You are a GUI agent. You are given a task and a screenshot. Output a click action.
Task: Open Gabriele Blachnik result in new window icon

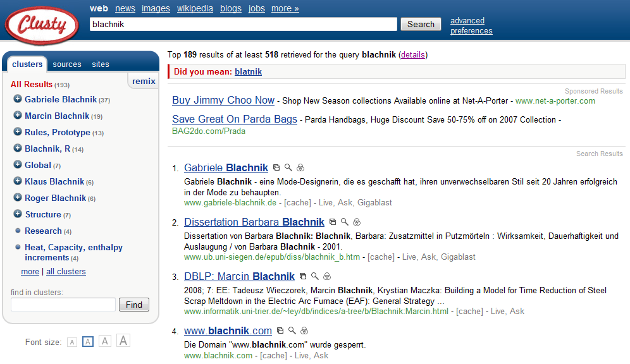[276, 167]
